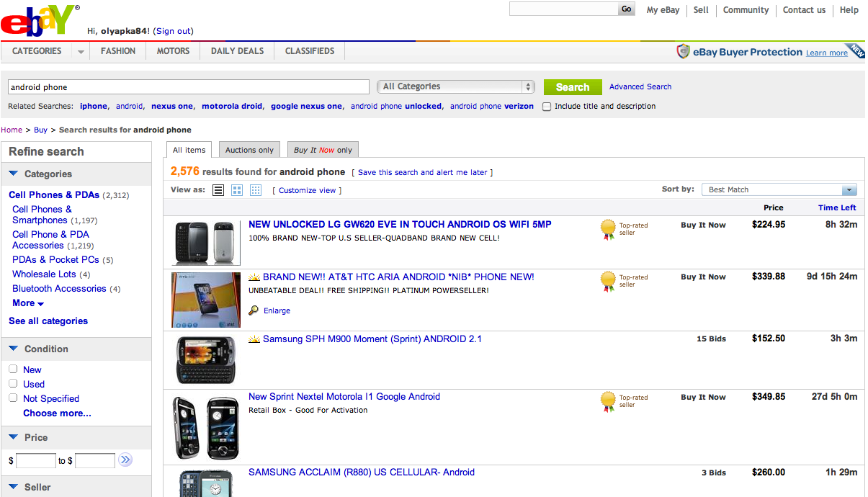The width and height of the screenshot is (868, 497).
Task: Click the maximum price input field
Action: (x=95, y=460)
